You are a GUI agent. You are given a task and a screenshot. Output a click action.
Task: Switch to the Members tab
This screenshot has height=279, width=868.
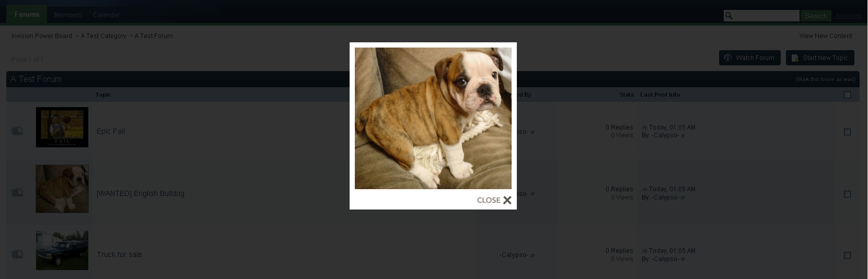pyautogui.click(x=68, y=15)
